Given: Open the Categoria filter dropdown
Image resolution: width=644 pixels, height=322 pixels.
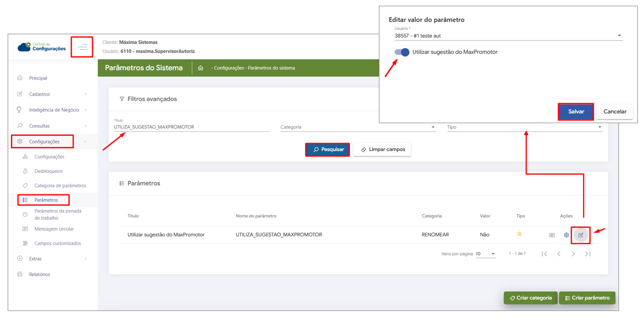Looking at the screenshot, I should click(357, 127).
